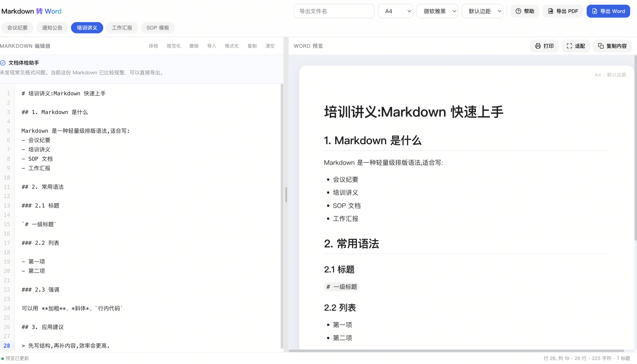Click preview heading '1. Markdown 是什么'
The image size is (637, 364).
(373, 141)
